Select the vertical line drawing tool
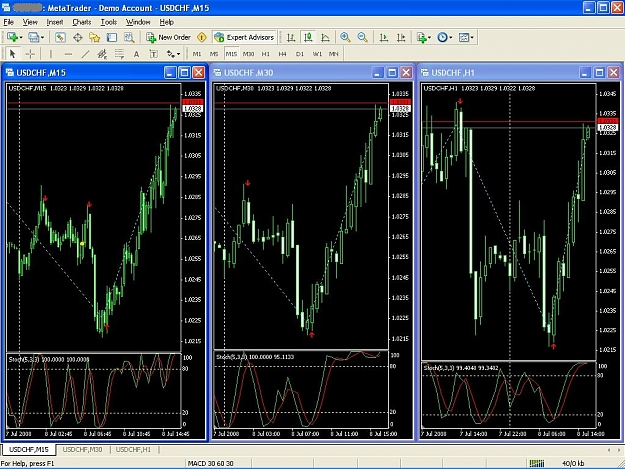This screenshot has height=469, width=625. point(51,54)
